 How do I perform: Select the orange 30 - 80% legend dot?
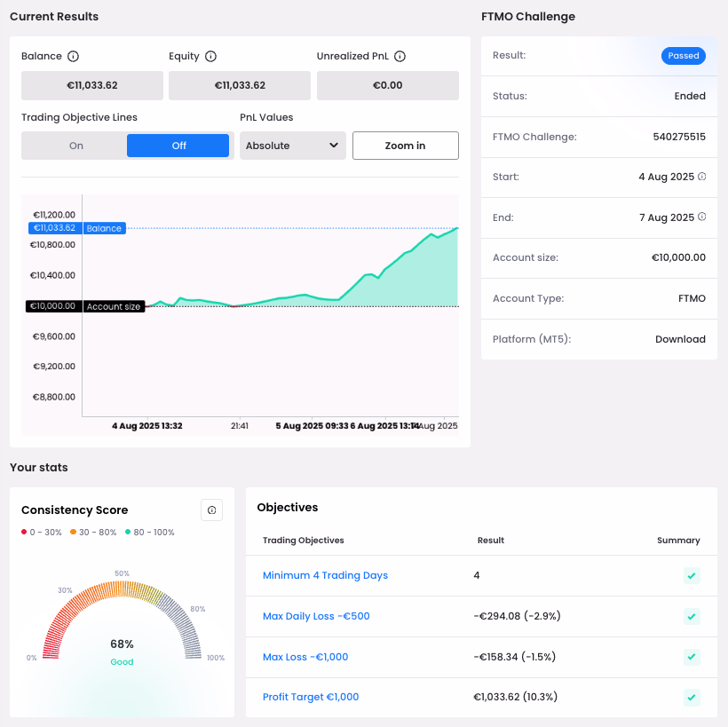point(73,532)
